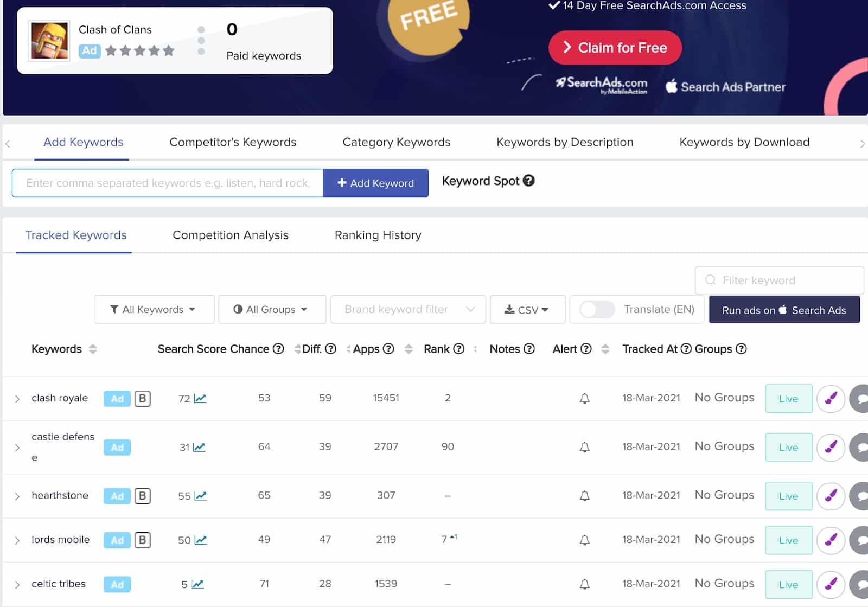
Task: Open All Keywords filter dropdown
Action: [155, 310]
